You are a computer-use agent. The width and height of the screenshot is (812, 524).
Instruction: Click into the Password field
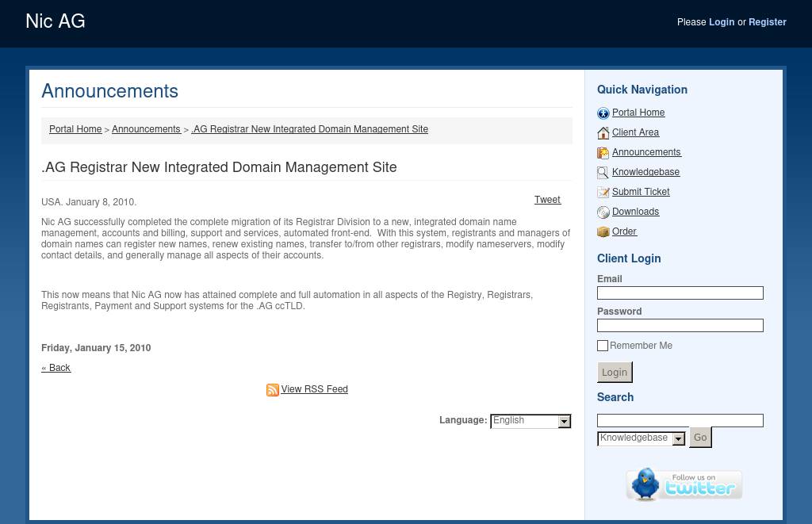pyautogui.click(x=680, y=326)
